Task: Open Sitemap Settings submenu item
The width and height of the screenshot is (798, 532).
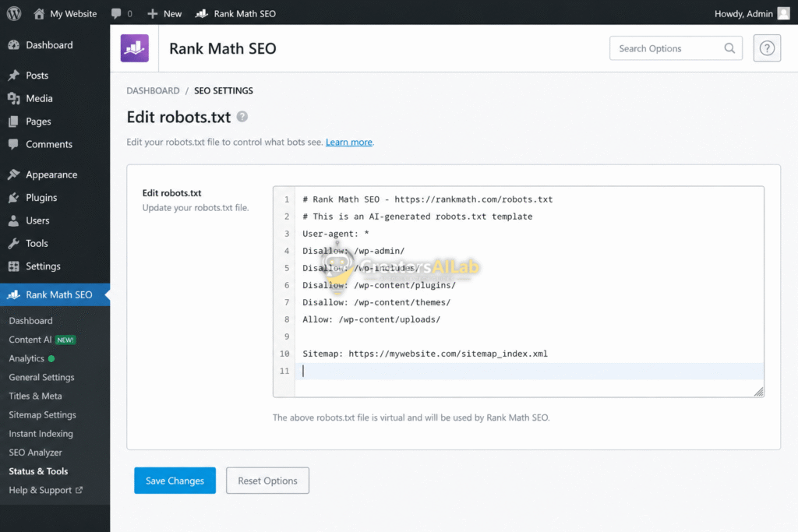Action: tap(42, 414)
